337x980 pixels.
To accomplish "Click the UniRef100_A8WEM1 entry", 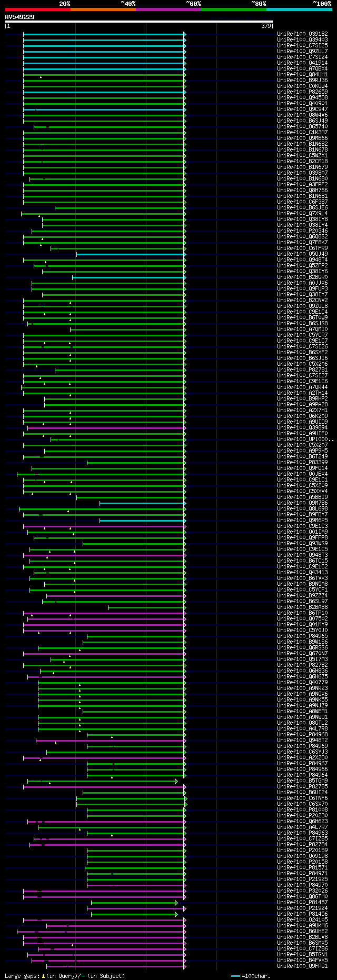I will [302, 712].
